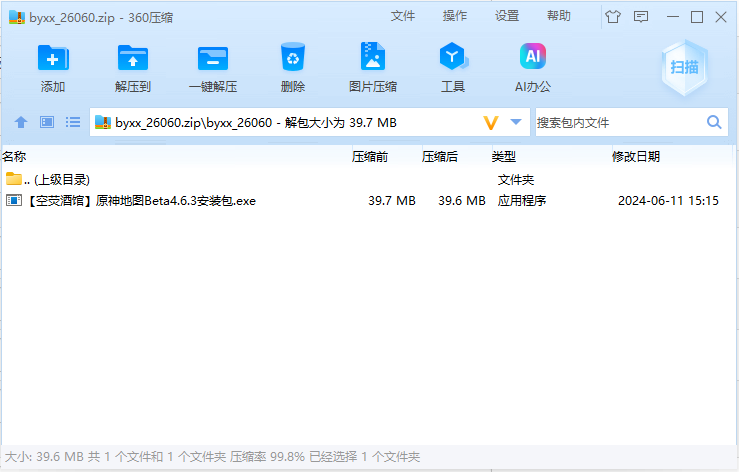The image size is (739, 472).
Task: Open the feedback message icon
Action: click(640, 17)
